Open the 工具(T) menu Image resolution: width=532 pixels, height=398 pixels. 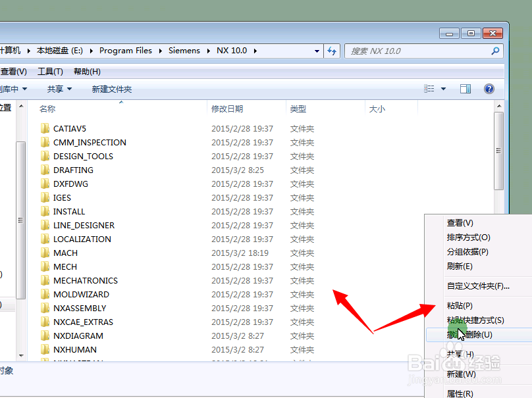[50, 72]
